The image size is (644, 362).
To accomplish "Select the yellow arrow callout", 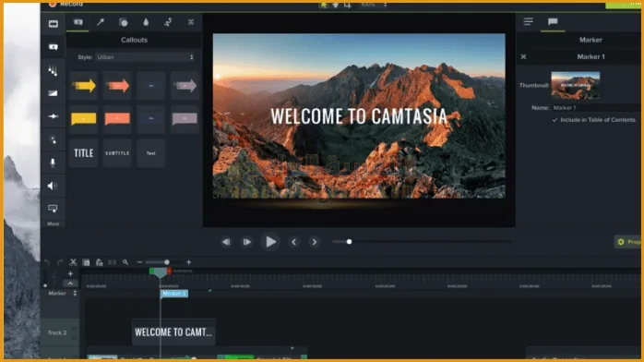I will (84, 86).
